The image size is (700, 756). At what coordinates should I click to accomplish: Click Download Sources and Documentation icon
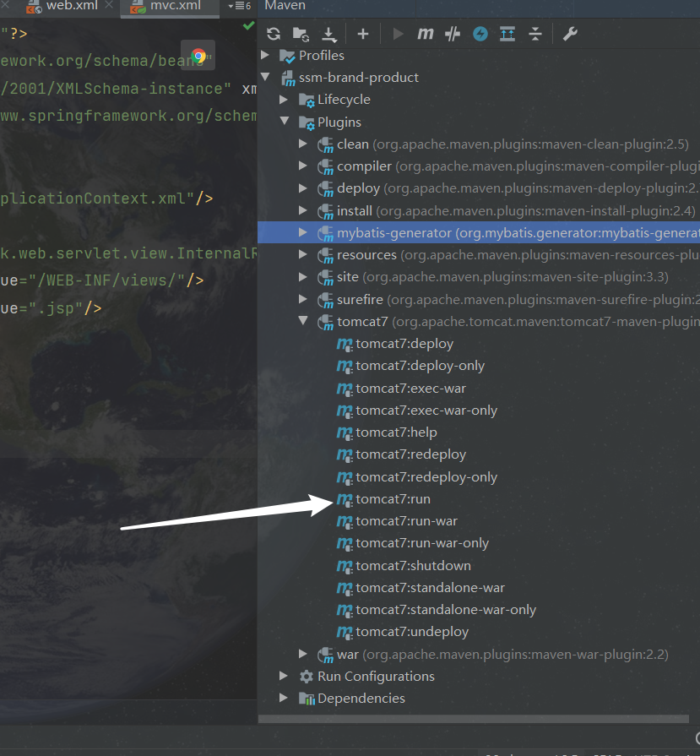329,35
